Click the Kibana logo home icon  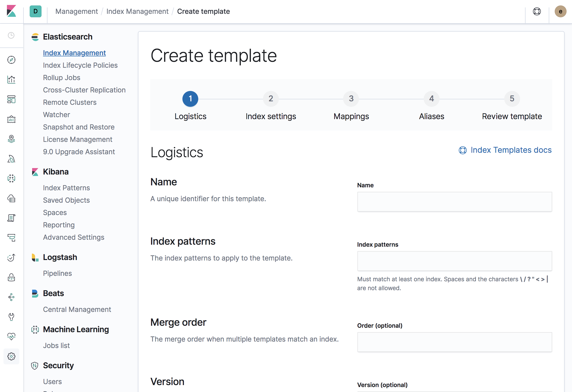click(x=11, y=11)
